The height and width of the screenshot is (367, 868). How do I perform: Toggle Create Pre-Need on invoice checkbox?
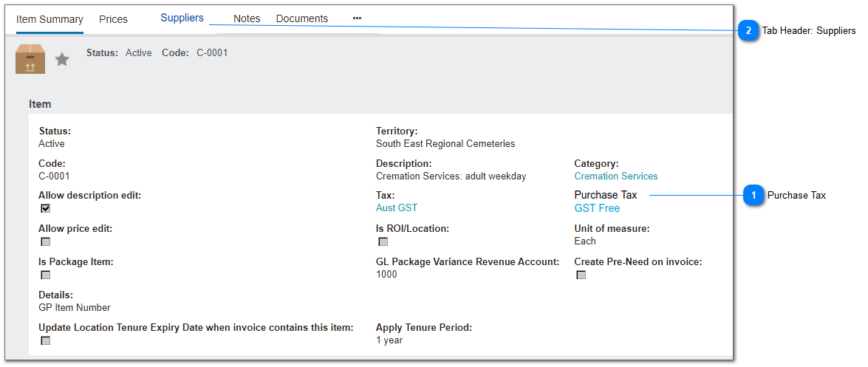tap(581, 275)
